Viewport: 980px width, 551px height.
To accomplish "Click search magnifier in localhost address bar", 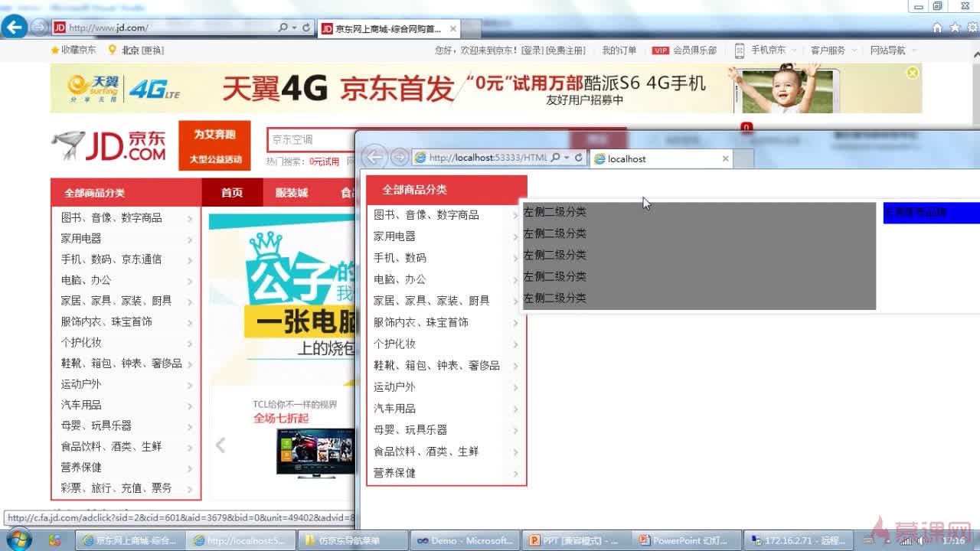I will tap(557, 158).
